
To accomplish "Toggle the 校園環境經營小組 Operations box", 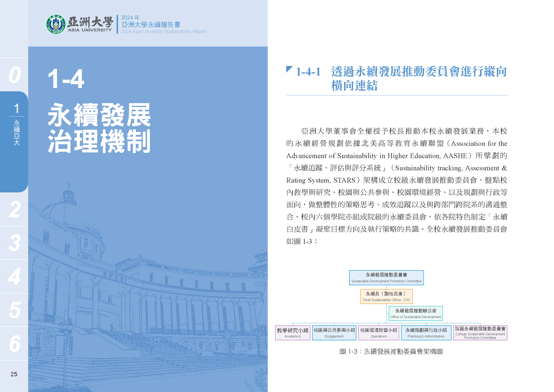I will click(379, 333).
